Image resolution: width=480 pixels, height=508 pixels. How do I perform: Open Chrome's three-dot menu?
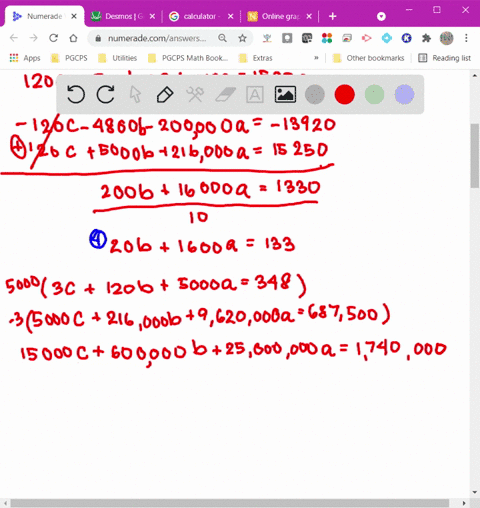coord(466,38)
